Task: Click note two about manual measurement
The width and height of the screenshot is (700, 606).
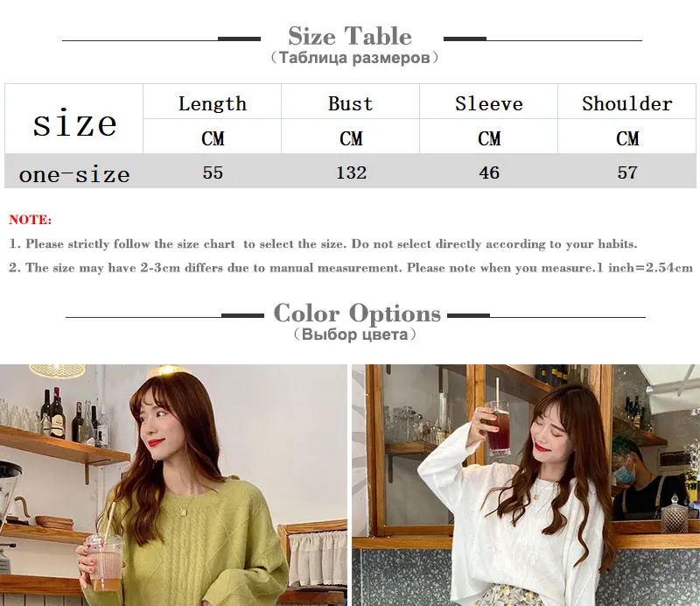Action: [x=351, y=268]
